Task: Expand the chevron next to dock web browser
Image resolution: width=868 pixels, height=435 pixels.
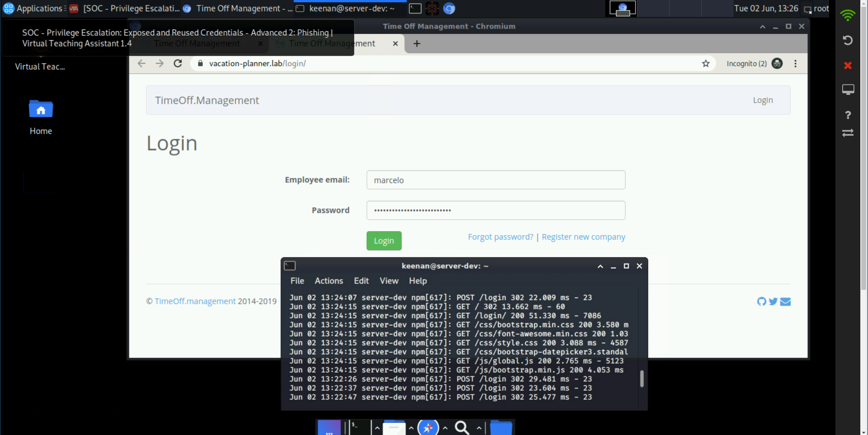Action: (445, 427)
